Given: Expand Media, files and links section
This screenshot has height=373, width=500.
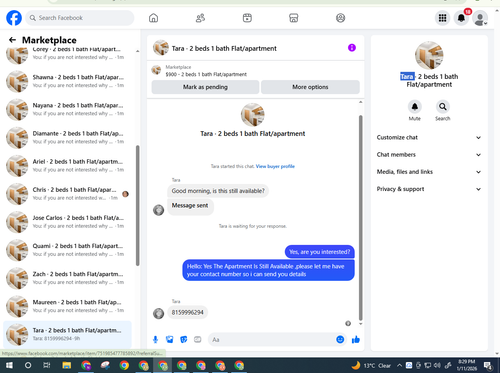Looking at the screenshot, I should click(x=429, y=172).
